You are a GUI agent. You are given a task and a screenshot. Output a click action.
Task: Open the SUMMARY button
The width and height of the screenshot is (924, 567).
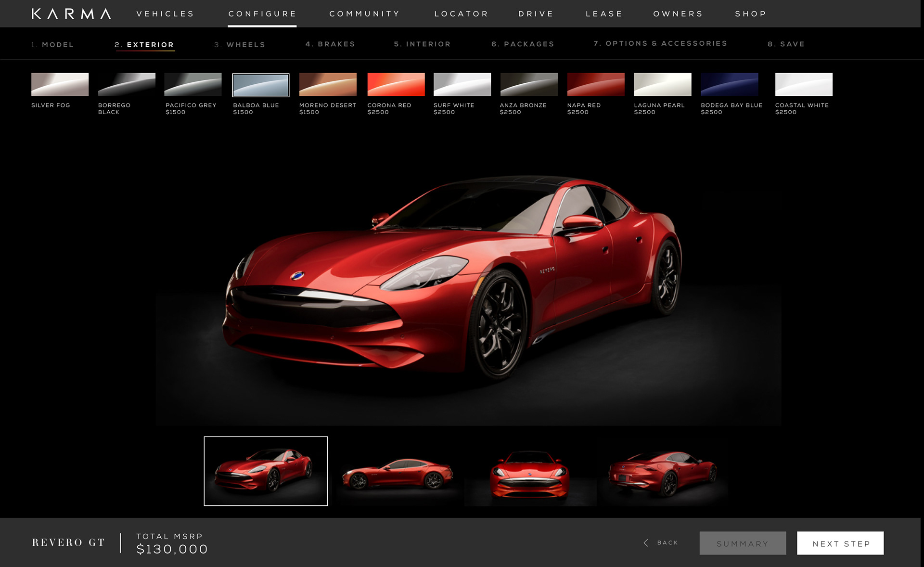(x=743, y=543)
